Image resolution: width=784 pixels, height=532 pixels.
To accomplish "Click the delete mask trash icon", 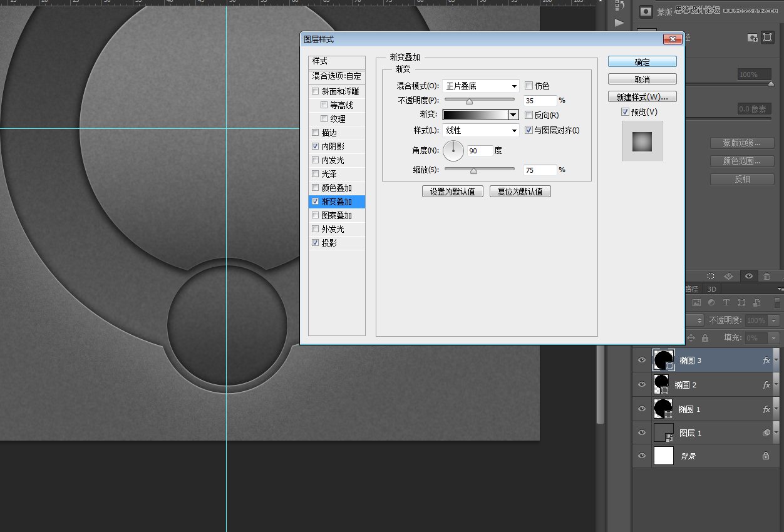I will click(x=766, y=276).
